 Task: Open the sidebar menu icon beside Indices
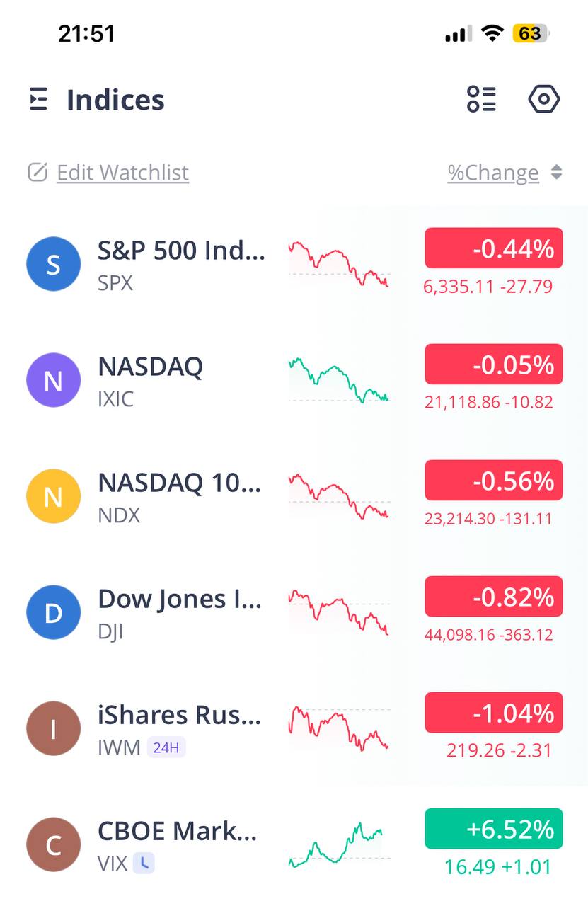point(38,99)
